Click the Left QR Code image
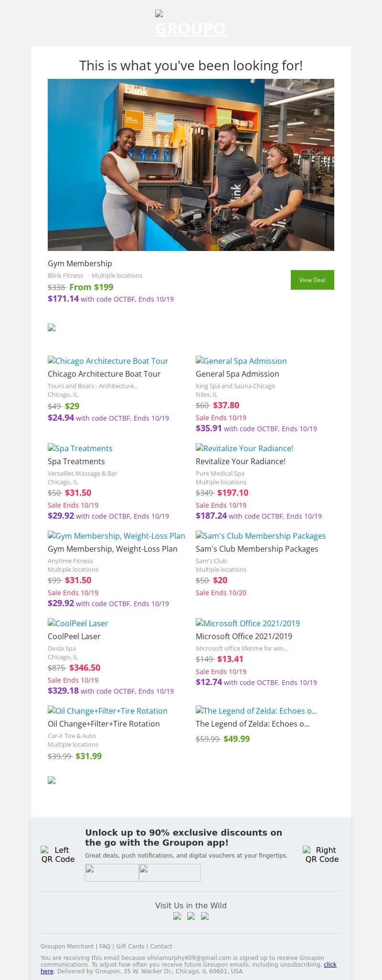Image resolution: width=382 pixels, height=980 pixels. (58, 854)
